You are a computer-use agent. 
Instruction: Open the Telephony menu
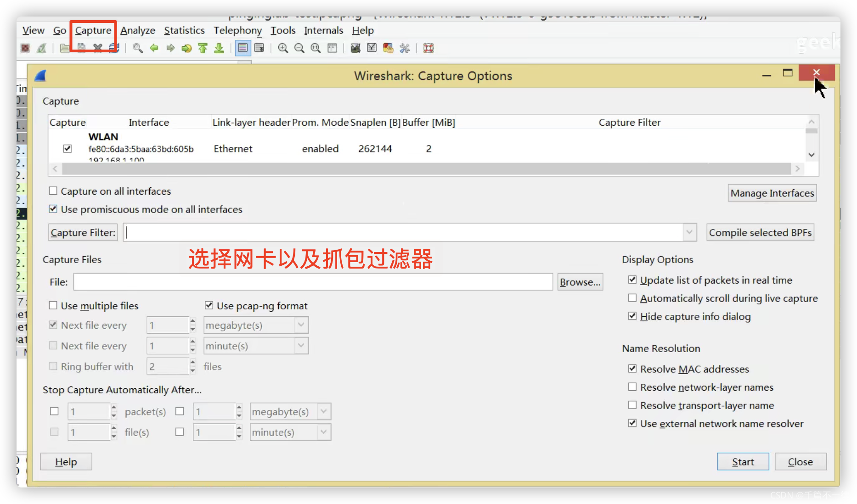(x=237, y=30)
